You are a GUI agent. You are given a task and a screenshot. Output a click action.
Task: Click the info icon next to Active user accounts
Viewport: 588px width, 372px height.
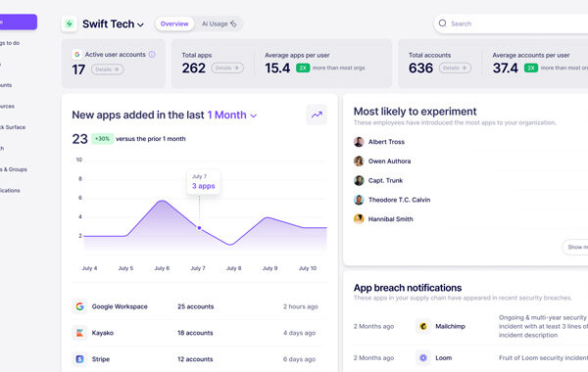tap(152, 54)
